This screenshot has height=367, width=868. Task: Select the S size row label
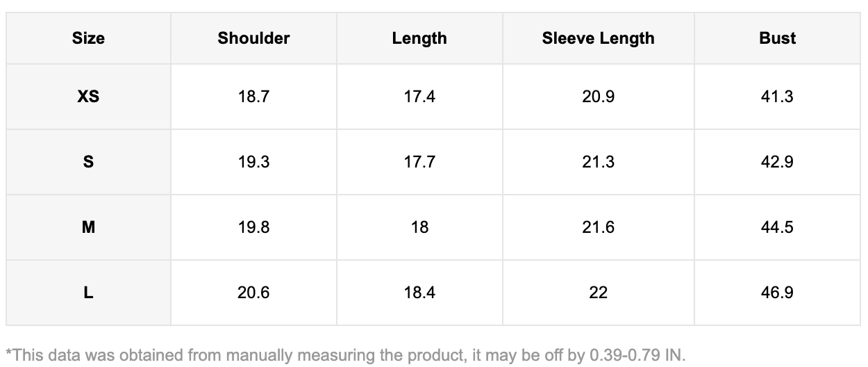point(88,162)
